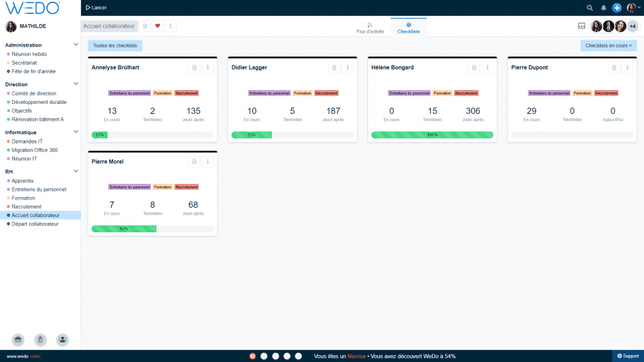Open Départ collaborateur in the RH list
The height and width of the screenshot is (362, 644).
coord(35,223)
